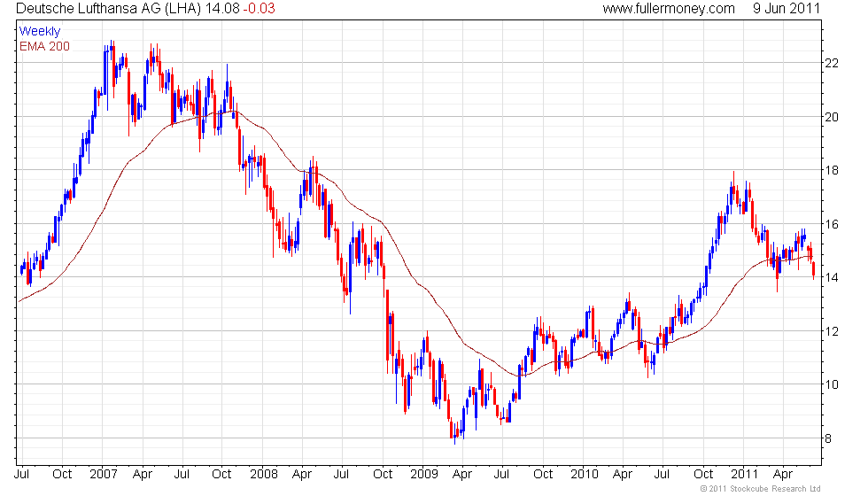Click the 10 price axis label
Image resolution: width=868 pixels, height=496 pixels.
click(832, 384)
